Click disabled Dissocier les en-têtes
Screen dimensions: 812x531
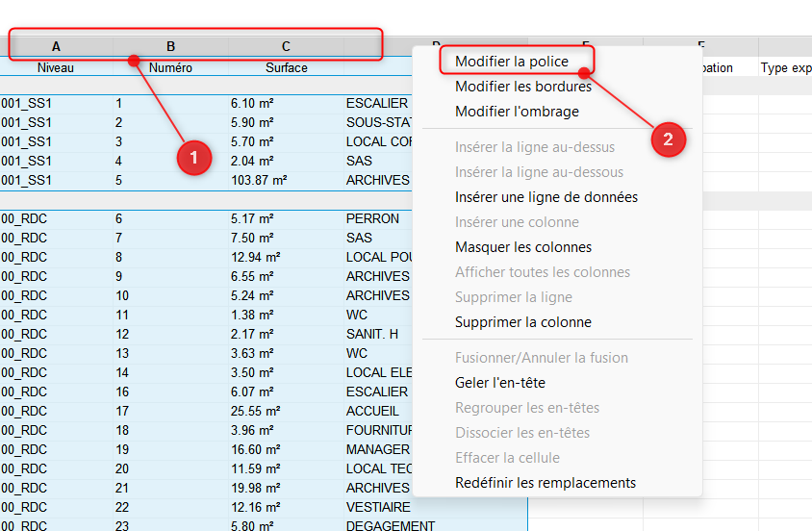tap(522, 433)
